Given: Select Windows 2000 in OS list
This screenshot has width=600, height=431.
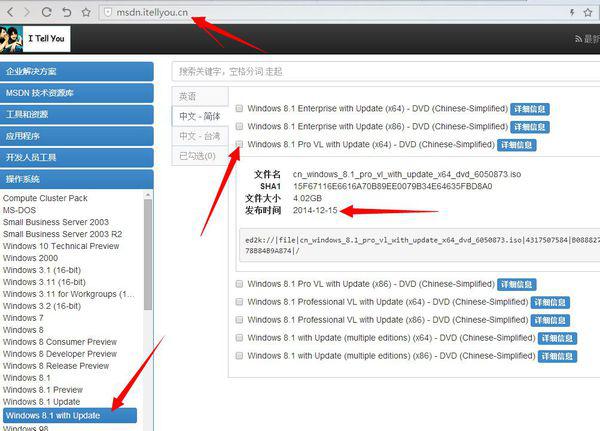Looking at the screenshot, I should coord(30,258).
